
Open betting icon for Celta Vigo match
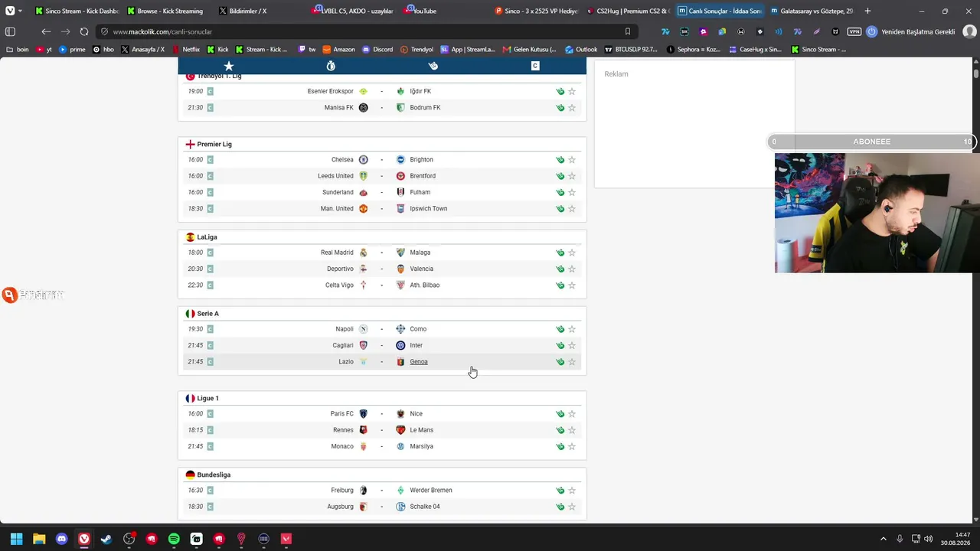coord(560,285)
